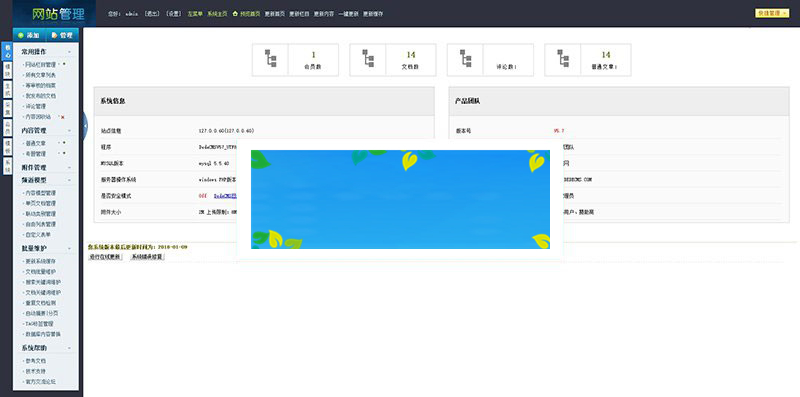Click the blue DedeCMS link beside Off
This screenshot has height=397, width=800.
(x=225, y=196)
